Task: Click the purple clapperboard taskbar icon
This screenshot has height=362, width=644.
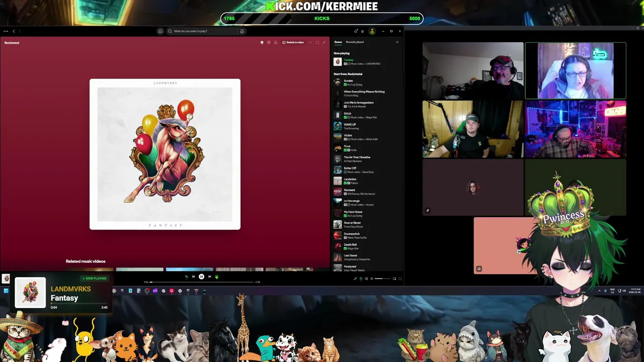Action: click(155, 291)
